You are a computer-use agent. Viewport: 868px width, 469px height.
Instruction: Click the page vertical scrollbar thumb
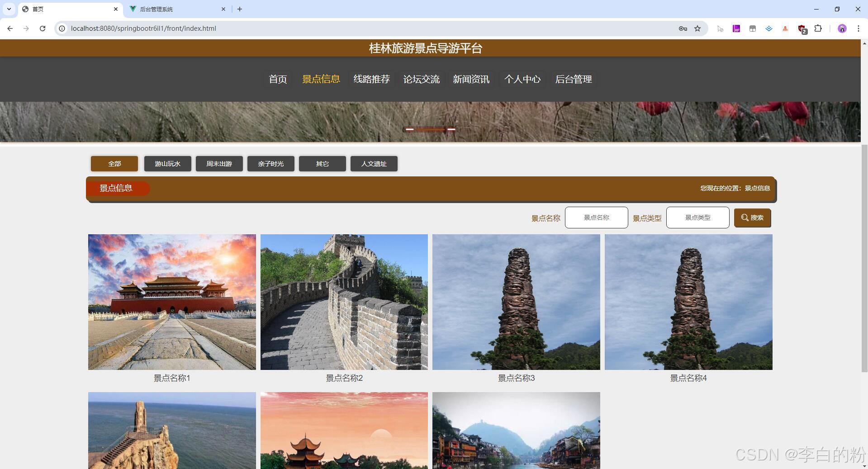coord(864,258)
